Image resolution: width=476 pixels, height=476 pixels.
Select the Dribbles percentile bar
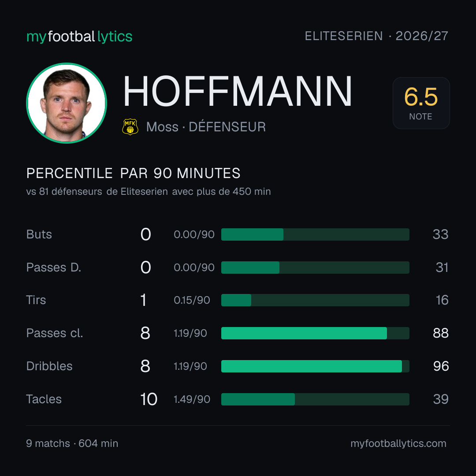315,366
